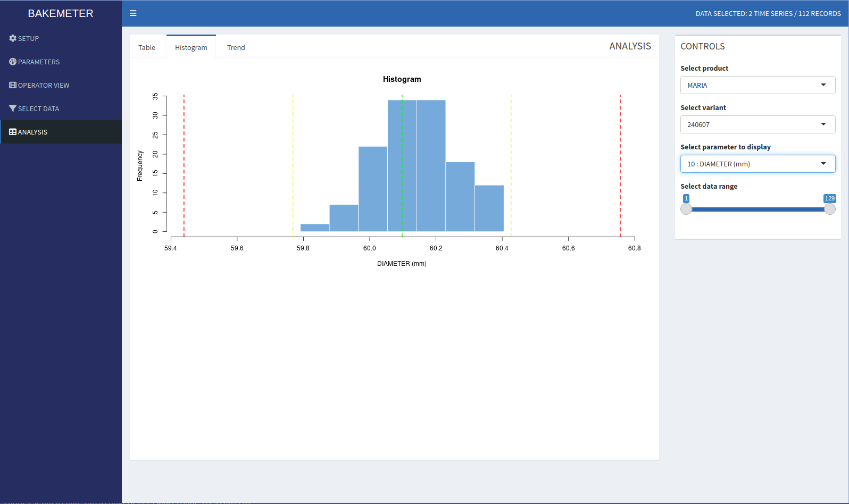Switch to the Table tab
849x504 pixels.
point(147,47)
